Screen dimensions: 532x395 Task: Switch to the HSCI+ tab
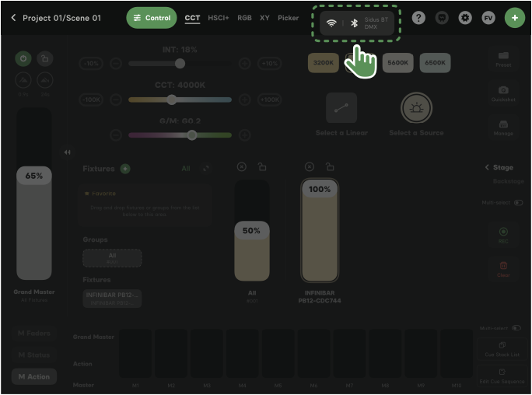pos(218,18)
